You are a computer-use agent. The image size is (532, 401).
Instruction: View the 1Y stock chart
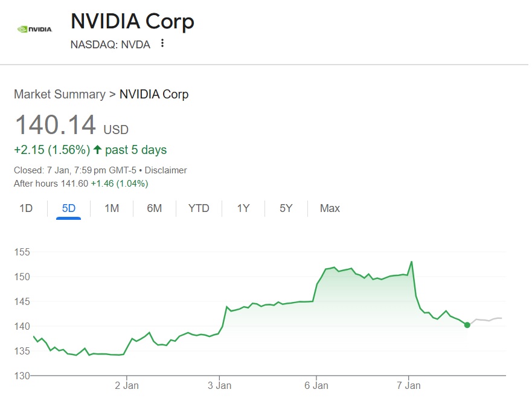click(242, 208)
